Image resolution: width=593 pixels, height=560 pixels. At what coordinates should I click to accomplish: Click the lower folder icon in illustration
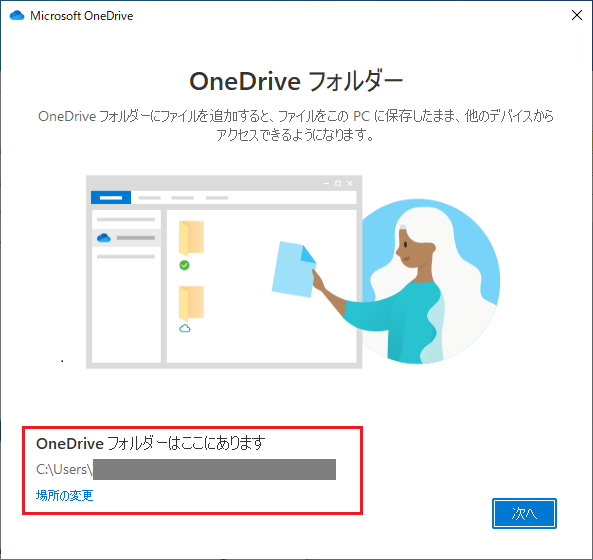(x=191, y=303)
